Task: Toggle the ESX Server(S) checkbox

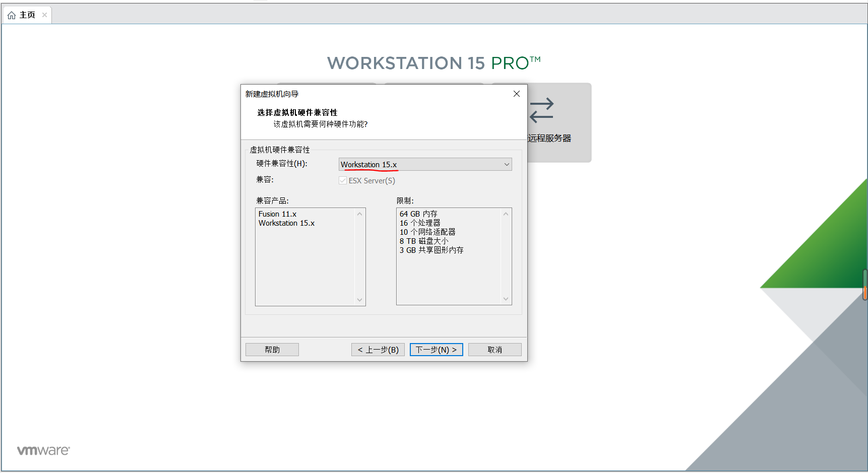Action: tap(343, 180)
